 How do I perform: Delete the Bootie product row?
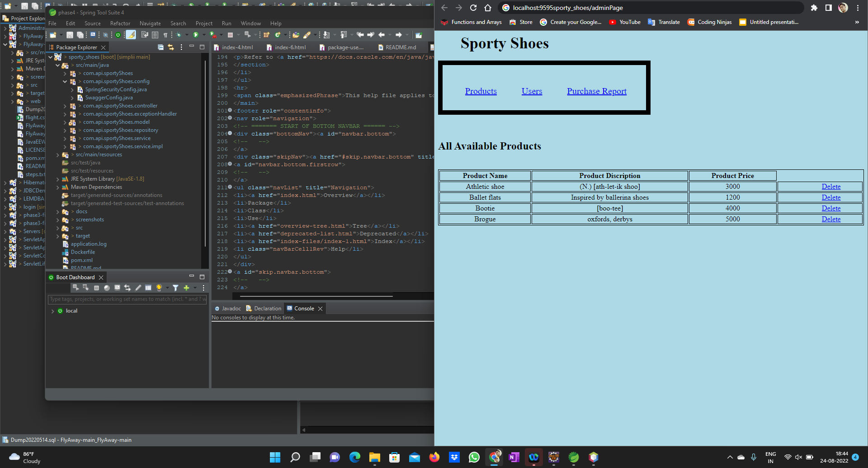831,208
